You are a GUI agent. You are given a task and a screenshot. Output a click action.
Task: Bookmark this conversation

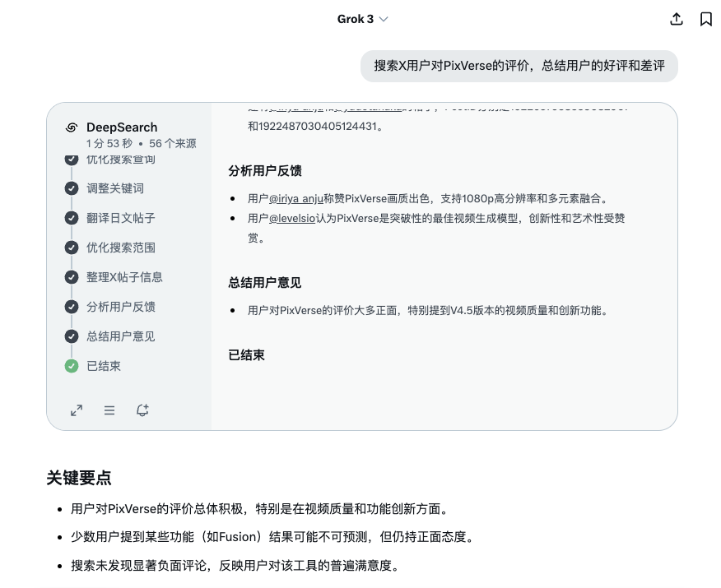pos(706,19)
